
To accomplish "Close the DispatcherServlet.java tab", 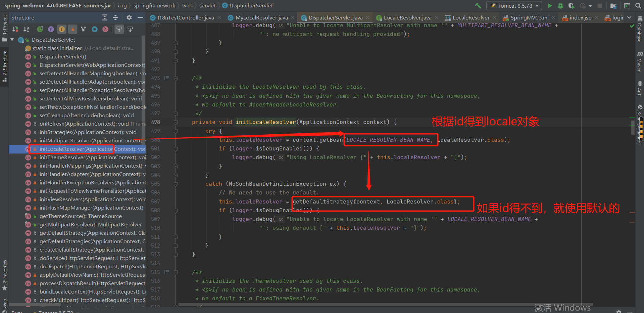I will coord(367,17).
